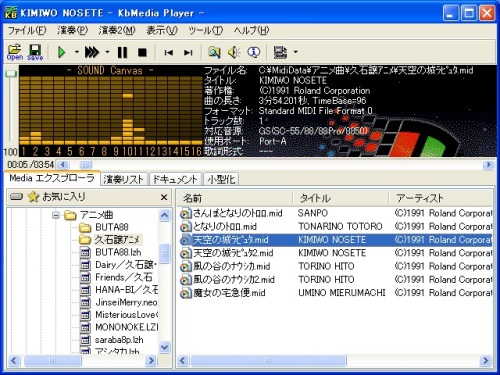Switch to the 小型化 tab
The image size is (500, 375).
(221, 179)
